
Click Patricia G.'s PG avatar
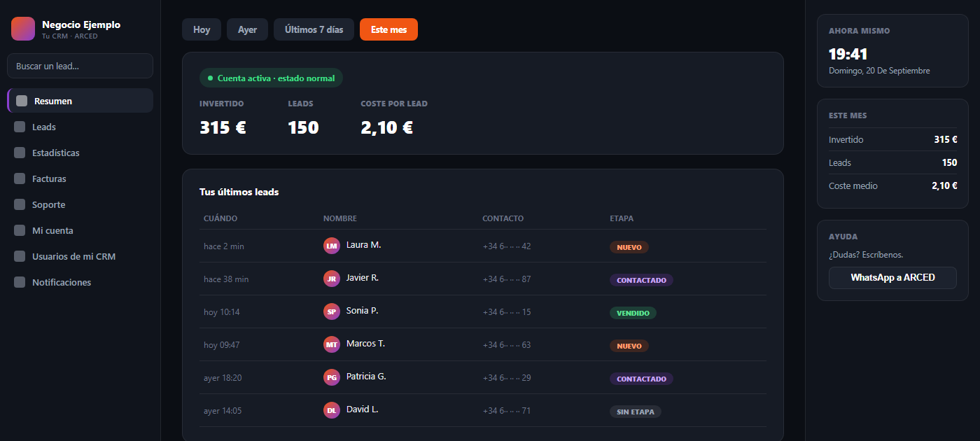click(x=332, y=377)
